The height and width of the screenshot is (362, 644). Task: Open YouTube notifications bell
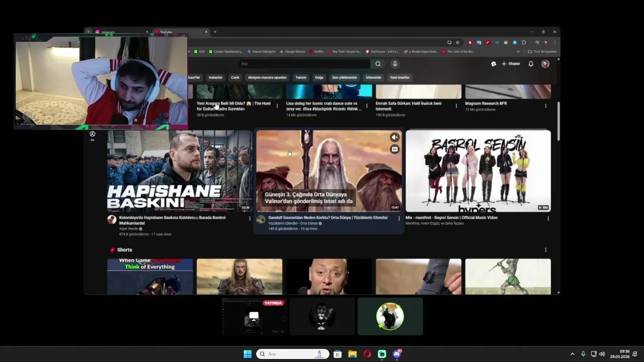pos(531,64)
